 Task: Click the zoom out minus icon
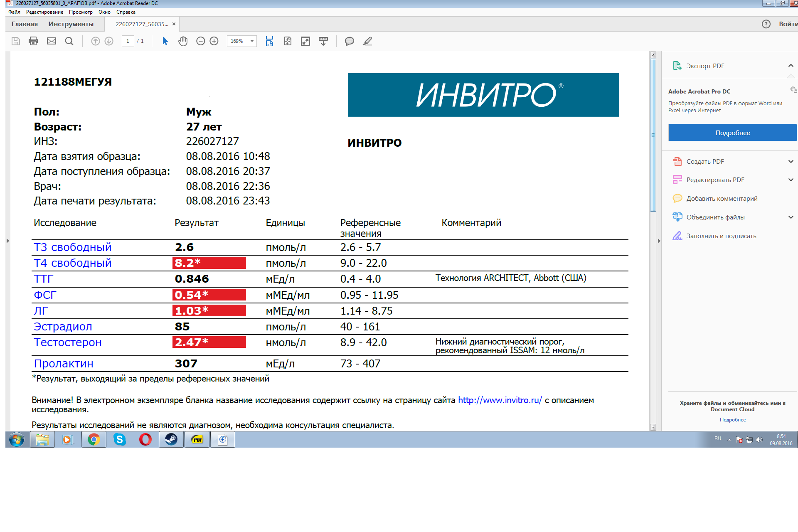(201, 41)
